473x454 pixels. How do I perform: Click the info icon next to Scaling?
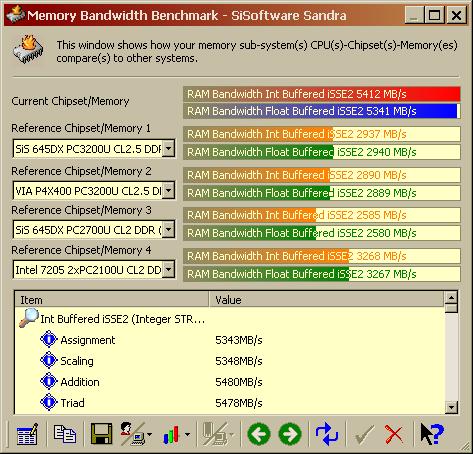[49, 360]
